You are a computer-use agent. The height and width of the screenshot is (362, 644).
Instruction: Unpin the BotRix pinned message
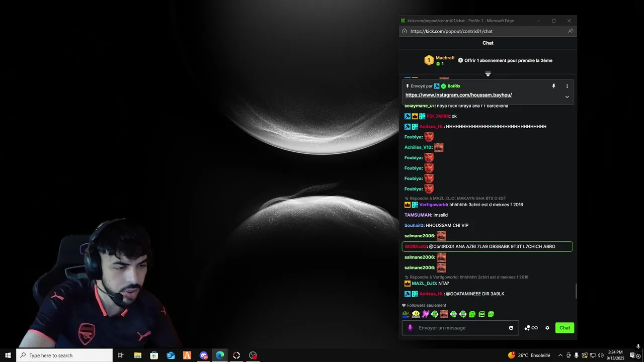click(553, 86)
